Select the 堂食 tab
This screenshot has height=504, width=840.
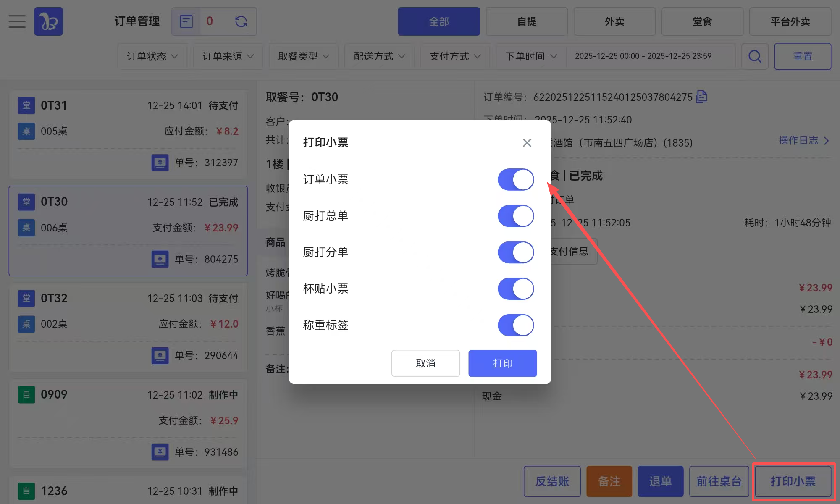(702, 21)
